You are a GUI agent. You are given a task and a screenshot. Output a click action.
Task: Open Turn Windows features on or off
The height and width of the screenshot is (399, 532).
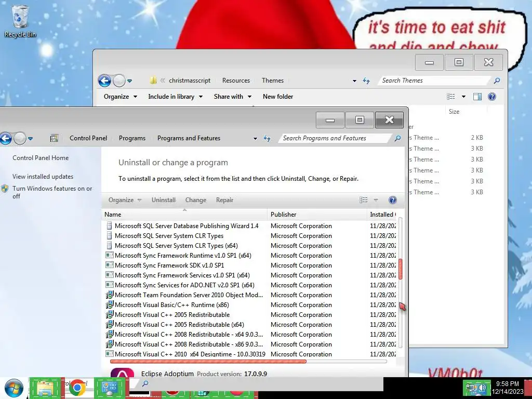(x=52, y=192)
